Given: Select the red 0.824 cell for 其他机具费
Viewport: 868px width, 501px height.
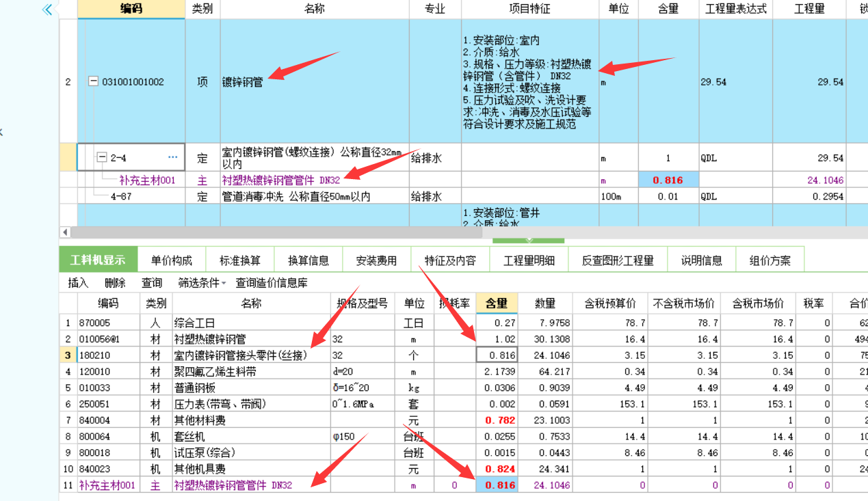Looking at the screenshot, I should [497, 469].
